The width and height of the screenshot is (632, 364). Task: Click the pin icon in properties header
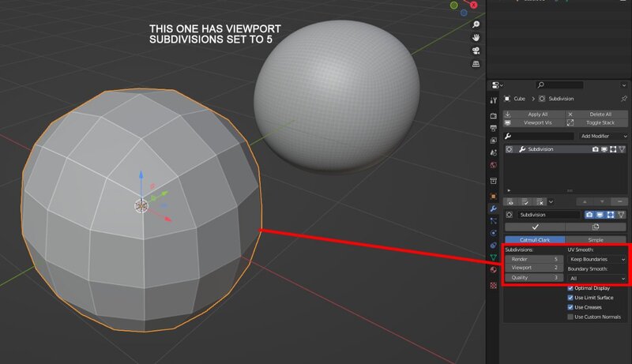click(624, 99)
